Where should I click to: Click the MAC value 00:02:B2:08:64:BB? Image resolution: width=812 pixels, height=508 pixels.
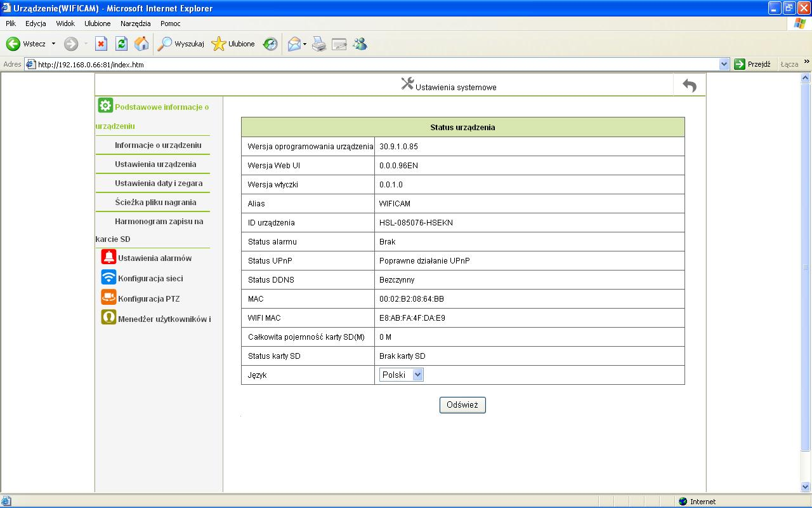(412, 299)
